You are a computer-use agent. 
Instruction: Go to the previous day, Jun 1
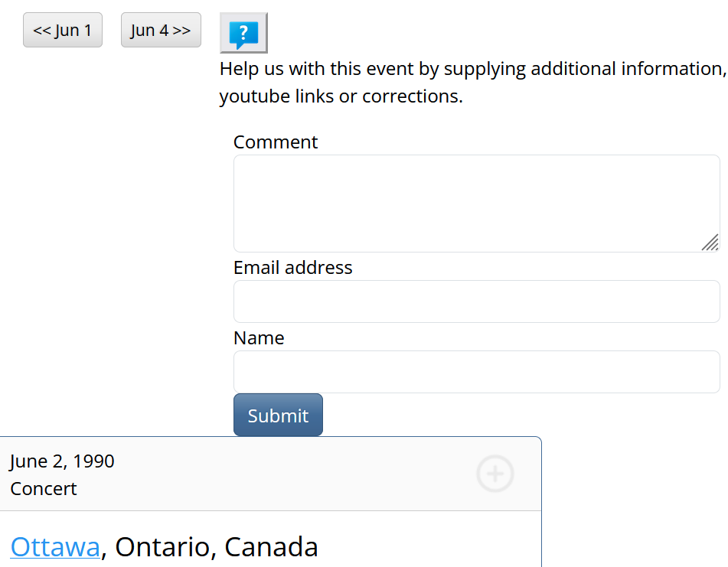pyautogui.click(x=63, y=31)
